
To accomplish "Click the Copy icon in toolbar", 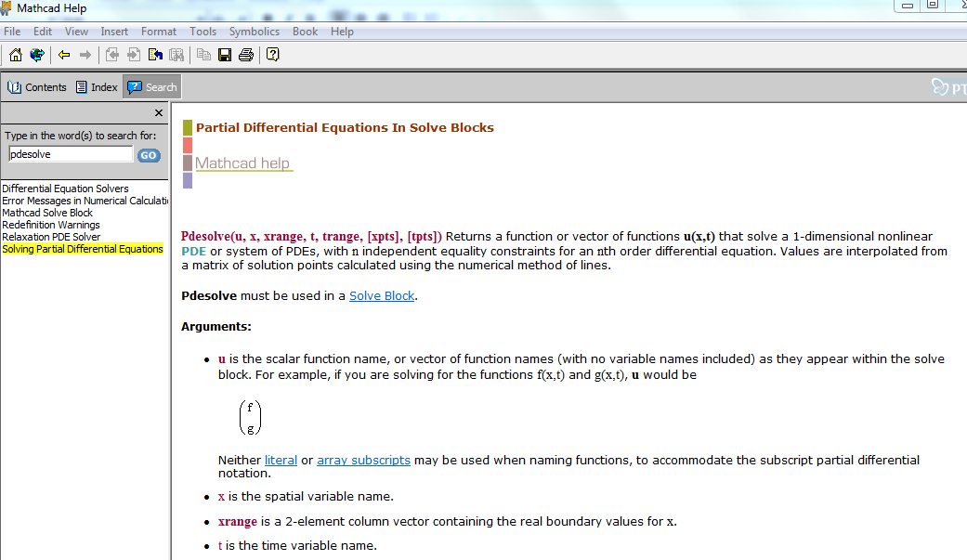I will [x=203, y=55].
